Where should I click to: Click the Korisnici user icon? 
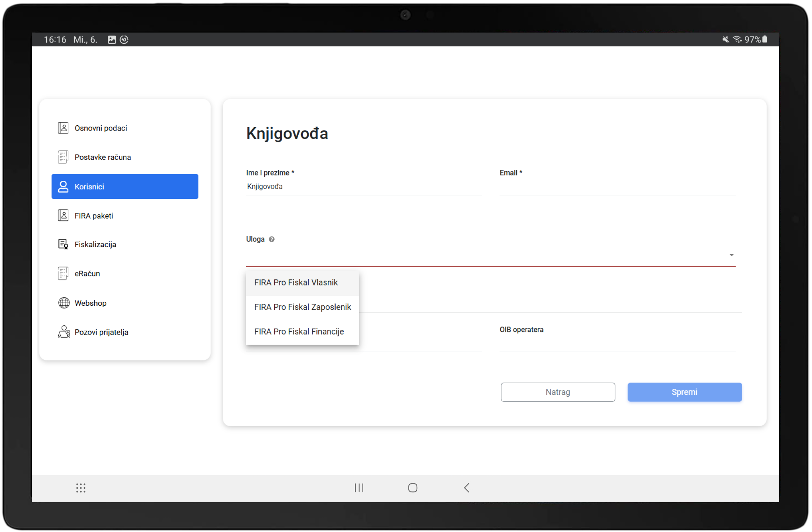coord(63,186)
